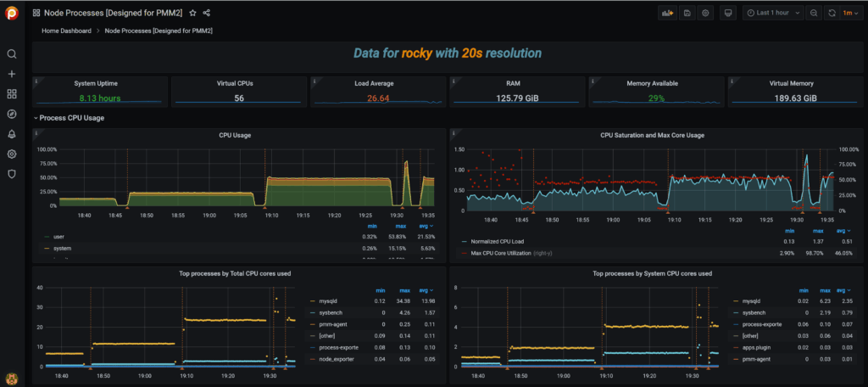Open the CPU Usage panel title menu
The width and height of the screenshot is (868, 387).
tap(236, 135)
